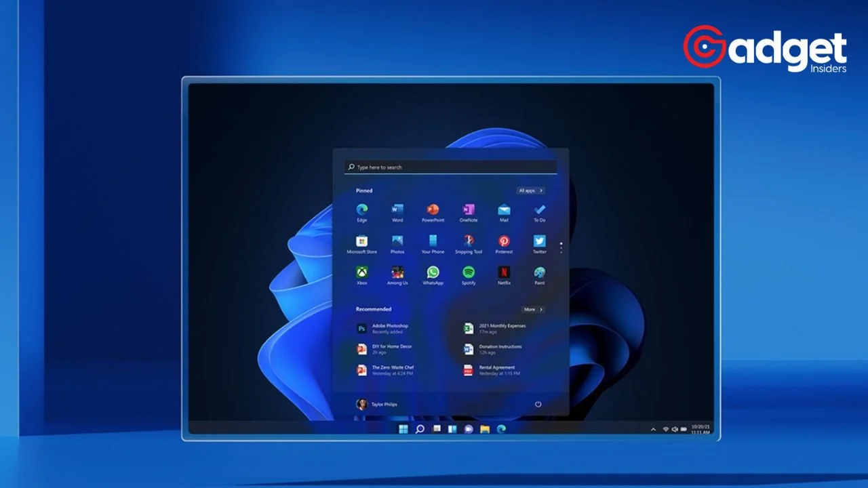Screen dimensions: 868x488
Task: Open the Your Phone app
Action: (433, 245)
